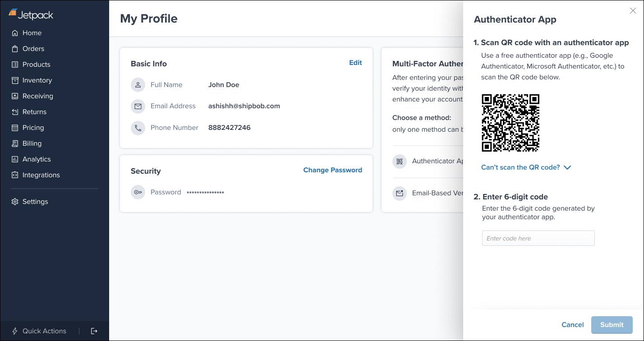This screenshot has height=341, width=644.
Task: Select the Authenticator App method
Action: [x=400, y=161]
